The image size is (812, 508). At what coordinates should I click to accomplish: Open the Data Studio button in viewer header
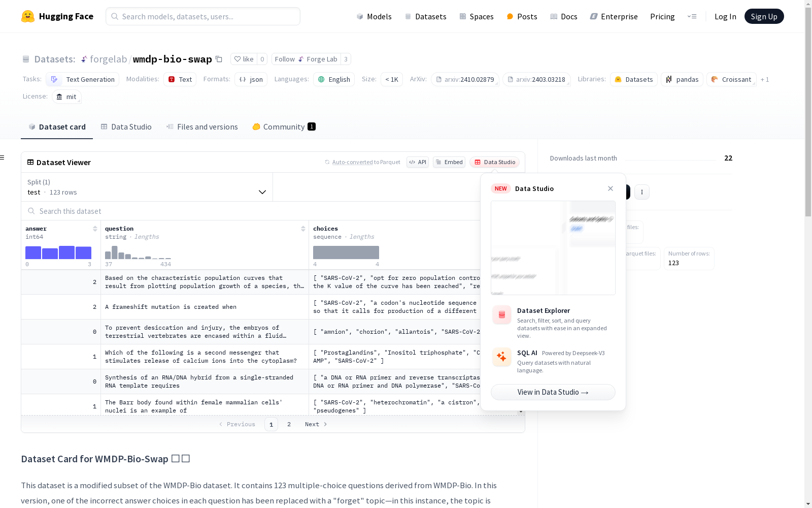pyautogui.click(x=494, y=162)
